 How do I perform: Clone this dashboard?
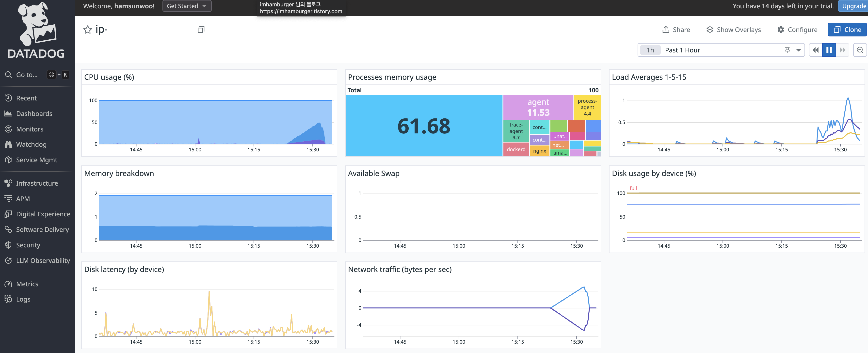click(847, 30)
